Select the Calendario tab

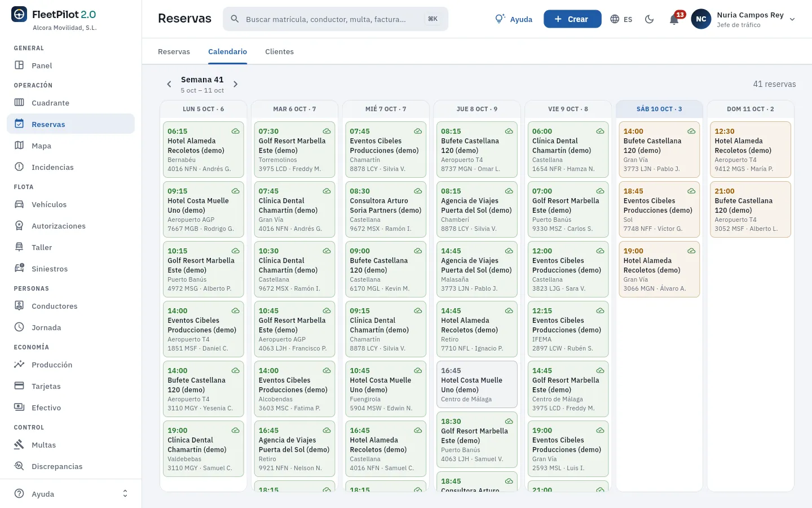pos(227,51)
